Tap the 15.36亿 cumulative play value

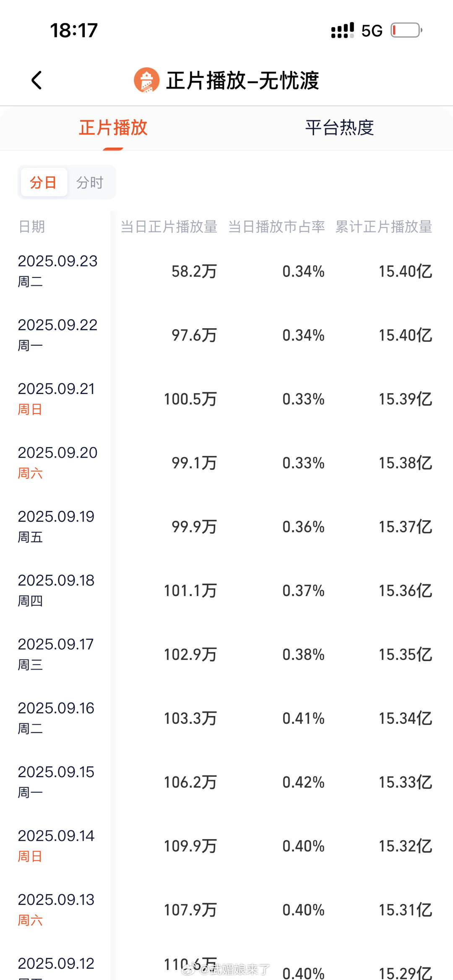[406, 591]
